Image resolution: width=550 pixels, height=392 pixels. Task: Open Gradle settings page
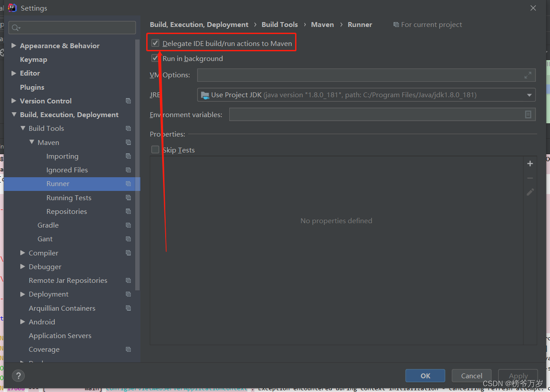tap(48, 225)
